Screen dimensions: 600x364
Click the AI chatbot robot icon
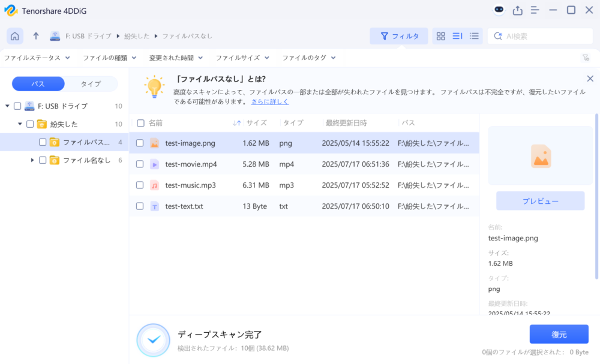pos(498,10)
